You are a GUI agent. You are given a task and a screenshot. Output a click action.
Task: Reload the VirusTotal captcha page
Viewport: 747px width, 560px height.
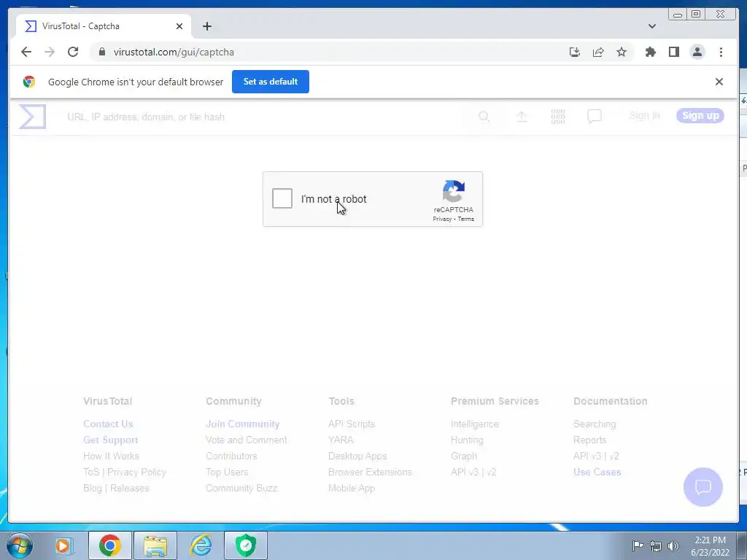click(x=73, y=52)
